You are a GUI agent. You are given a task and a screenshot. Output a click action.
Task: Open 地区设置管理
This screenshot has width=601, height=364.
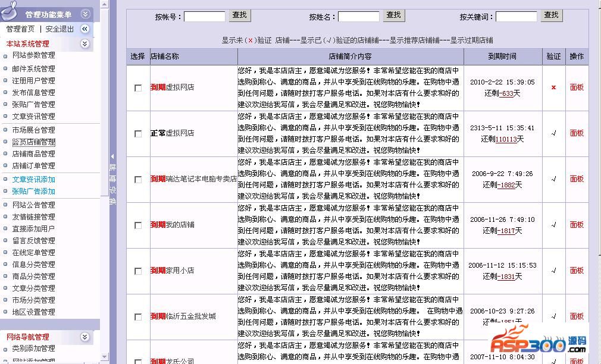point(33,312)
